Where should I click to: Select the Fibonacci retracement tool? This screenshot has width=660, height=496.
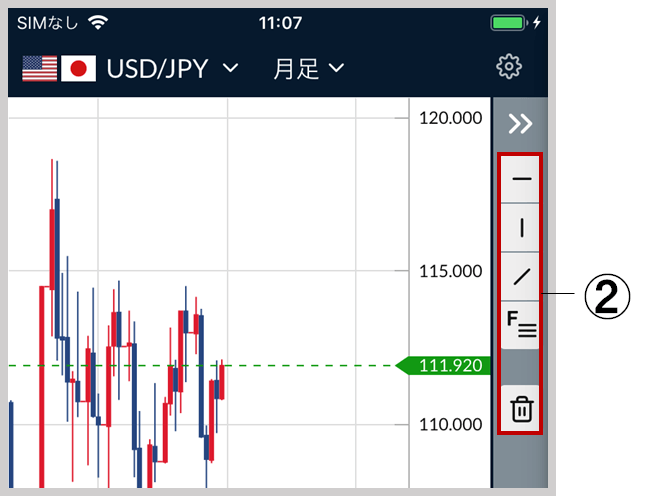tap(521, 324)
